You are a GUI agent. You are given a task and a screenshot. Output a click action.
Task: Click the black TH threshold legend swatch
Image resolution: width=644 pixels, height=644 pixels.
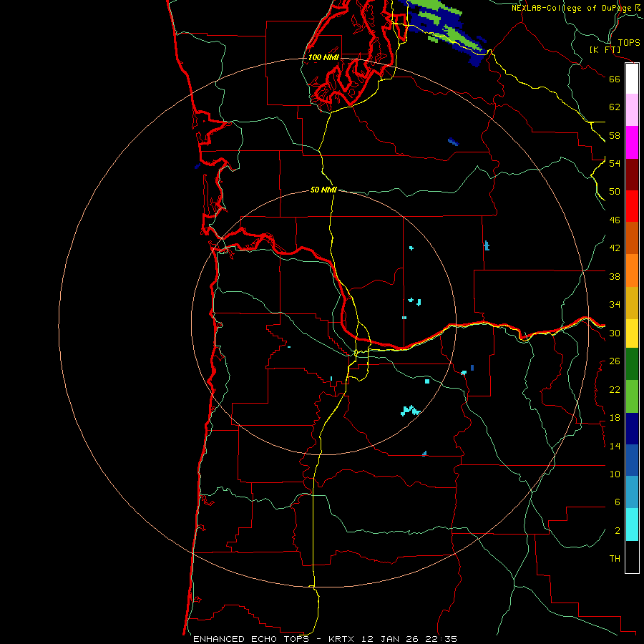click(x=632, y=557)
